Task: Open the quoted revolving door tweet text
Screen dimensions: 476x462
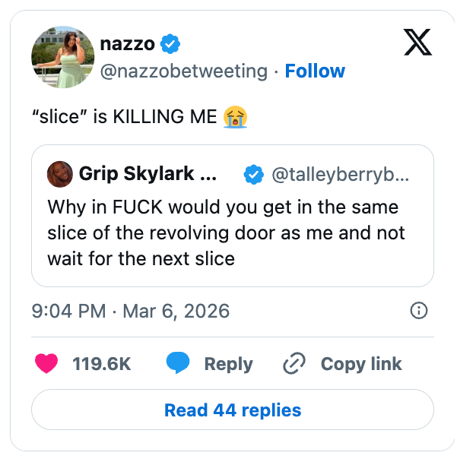Action: click(x=226, y=233)
